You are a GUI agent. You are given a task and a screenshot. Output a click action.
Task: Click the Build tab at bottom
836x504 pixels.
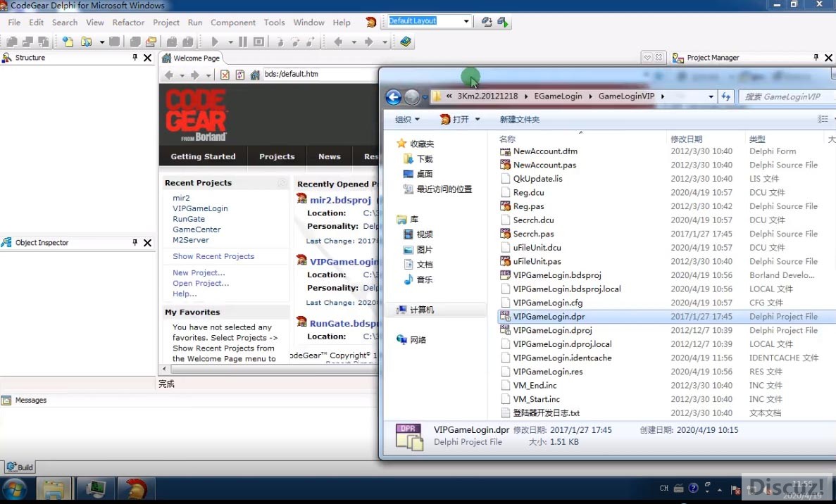20,467
